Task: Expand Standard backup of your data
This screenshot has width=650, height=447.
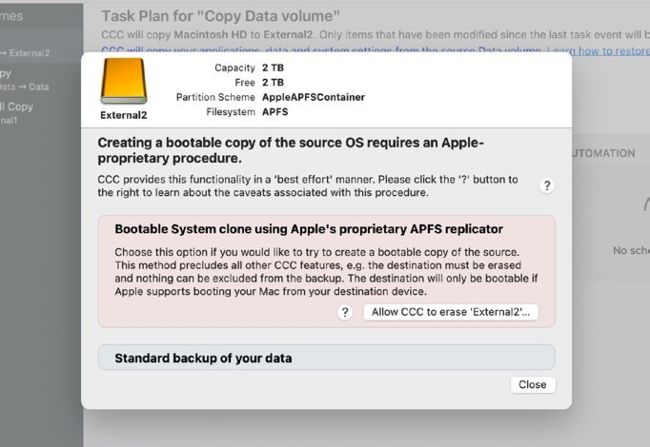Action: [326, 357]
